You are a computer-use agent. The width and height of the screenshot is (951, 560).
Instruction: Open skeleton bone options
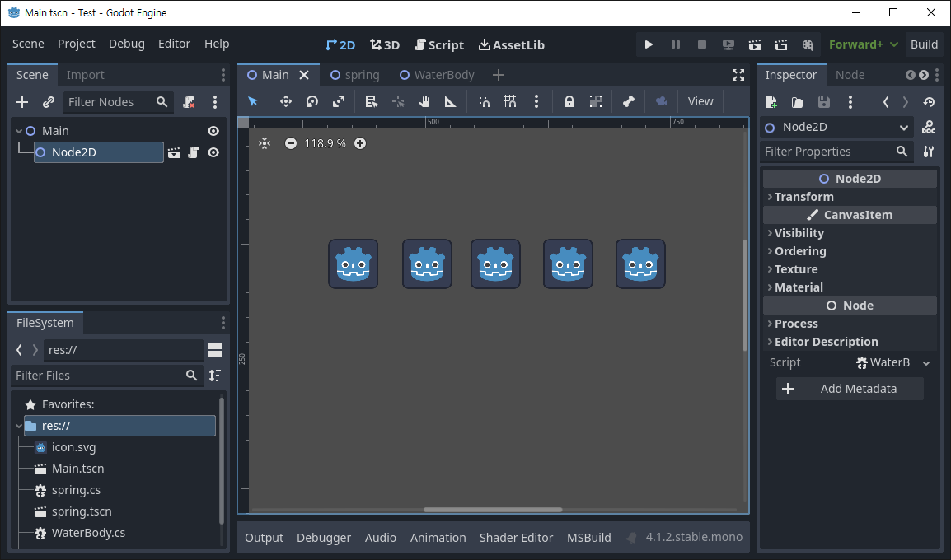pyautogui.click(x=628, y=101)
